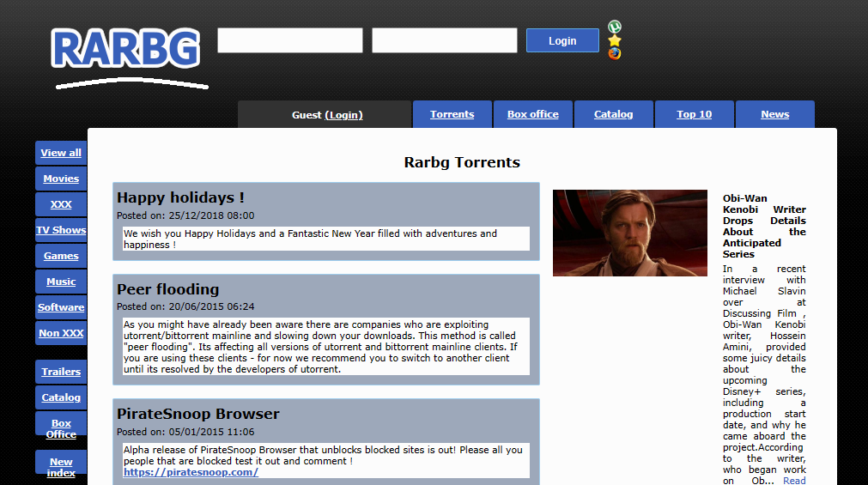This screenshot has width=868, height=485.
Task: Click the date 20/06/2015 06:24
Action: 211,306
